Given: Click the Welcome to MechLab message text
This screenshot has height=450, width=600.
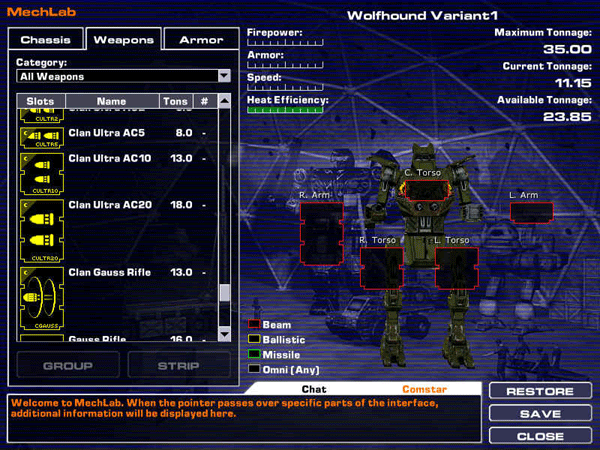Looking at the screenshot, I should pyautogui.click(x=225, y=408).
